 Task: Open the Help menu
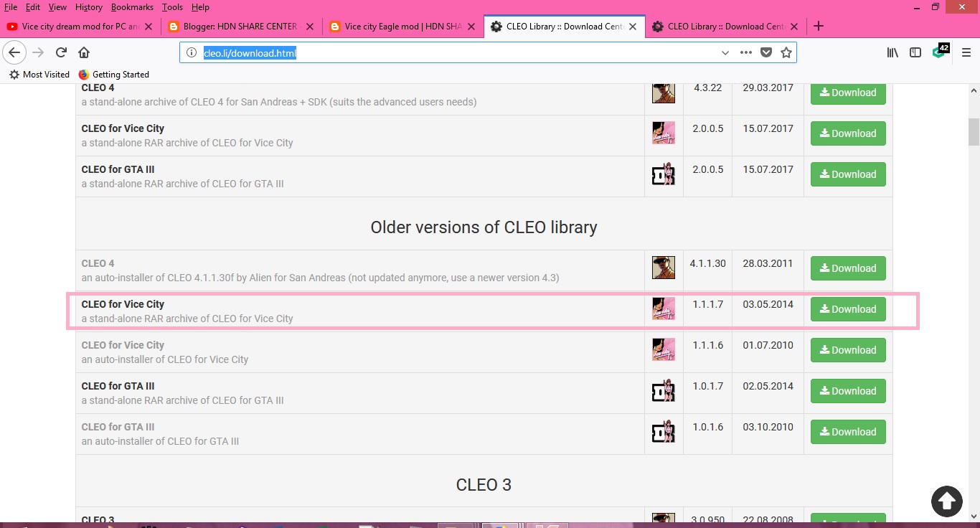point(200,7)
